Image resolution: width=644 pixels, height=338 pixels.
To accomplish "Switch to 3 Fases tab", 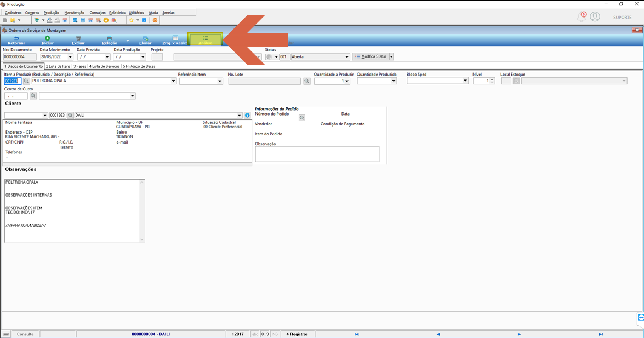I will pos(79,66).
